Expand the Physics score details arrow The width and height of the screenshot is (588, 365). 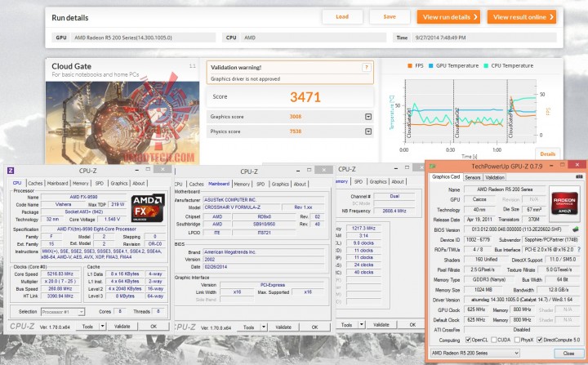(368, 131)
